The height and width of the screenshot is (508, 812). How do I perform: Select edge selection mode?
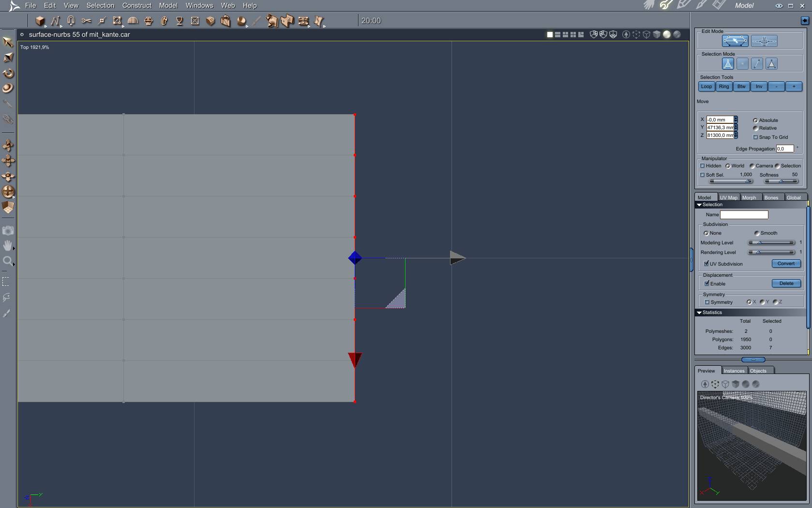click(757, 63)
